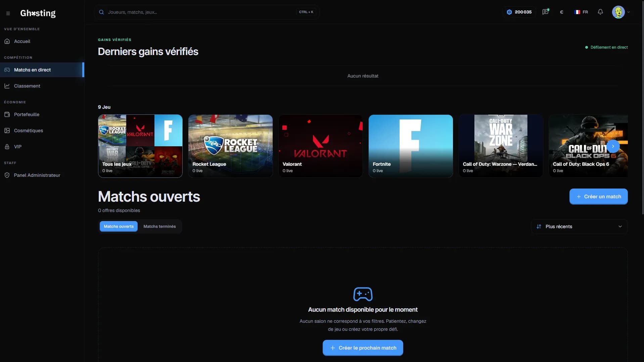Switch to Matchs terminés tab

click(159, 226)
